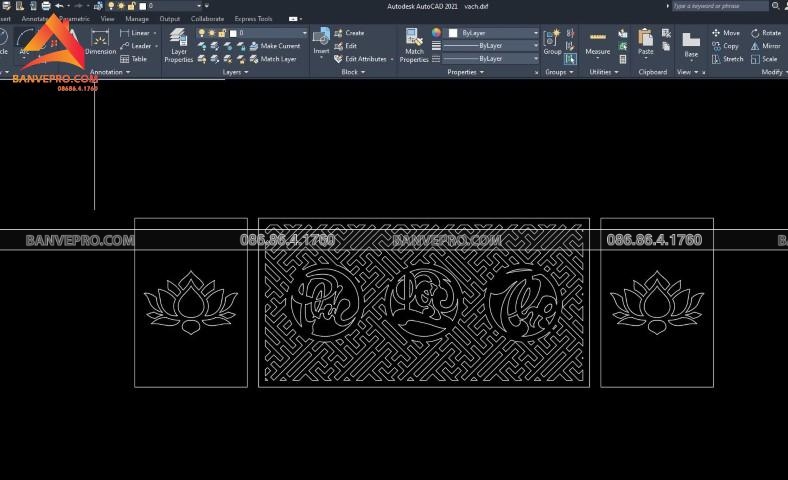Select the Rotate tool
Screen dimensions: 788x480
click(x=766, y=33)
